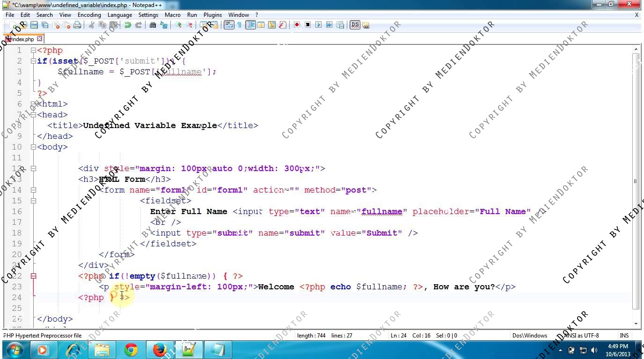Image resolution: width=644 pixels, height=359 pixels.
Task: Open the ? help menu
Action: (256, 14)
